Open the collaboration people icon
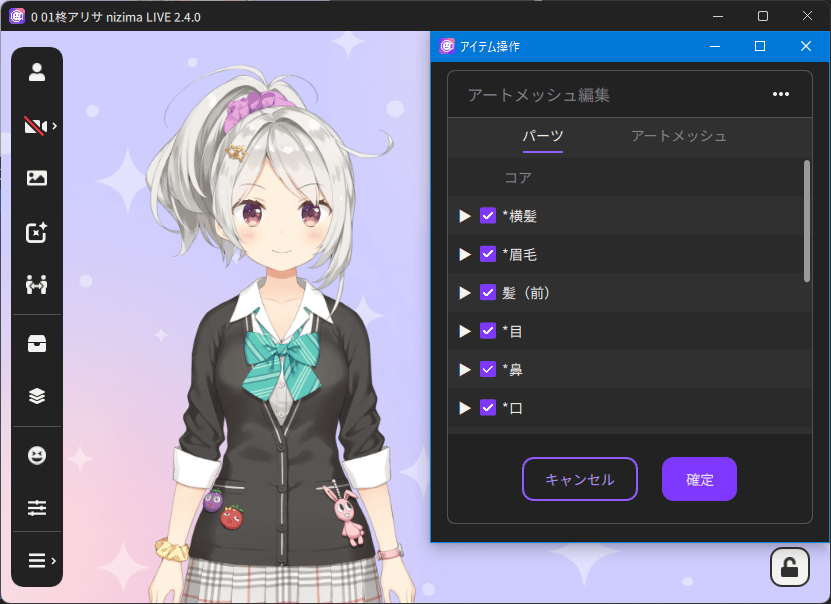This screenshot has height=604, width=831. pos(37,285)
